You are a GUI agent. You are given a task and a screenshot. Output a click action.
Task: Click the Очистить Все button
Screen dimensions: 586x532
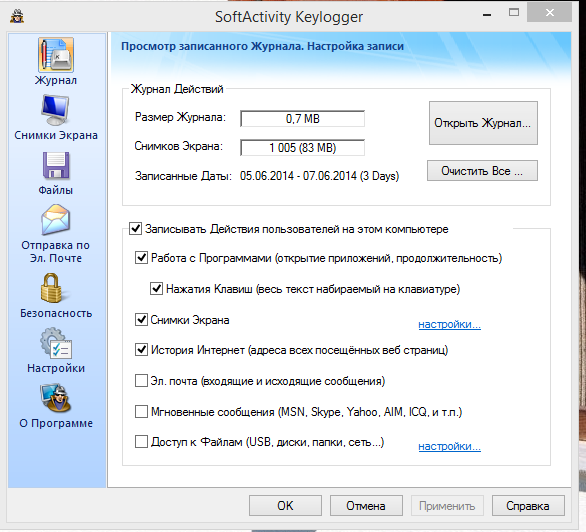pyautogui.click(x=482, y=171)
